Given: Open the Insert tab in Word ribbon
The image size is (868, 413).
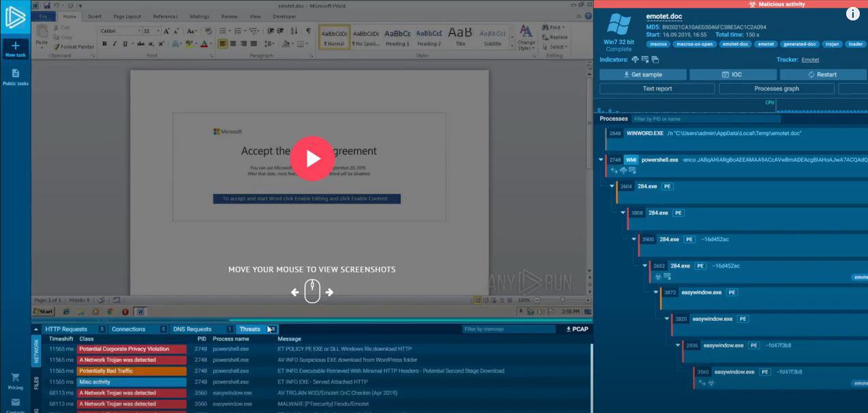Looking at the screenshot, I should (x=95, y=16).
